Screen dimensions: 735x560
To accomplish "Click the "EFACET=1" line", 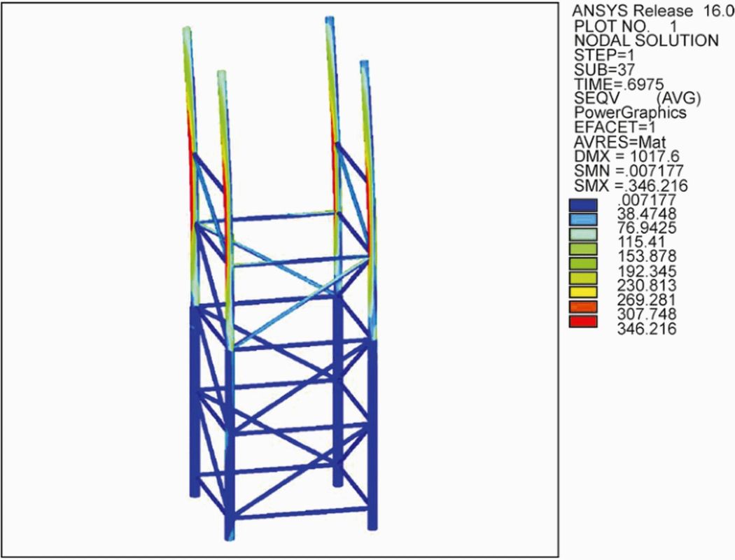I will [615, 127].
